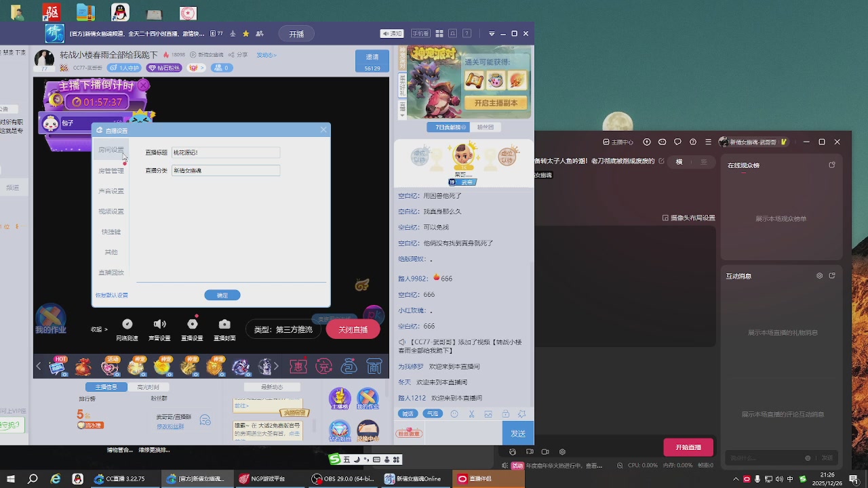This screenshot has width=868, height=488.
Task: Collapse the toolbar via 收起 arrow
Action: pos(99,329)
